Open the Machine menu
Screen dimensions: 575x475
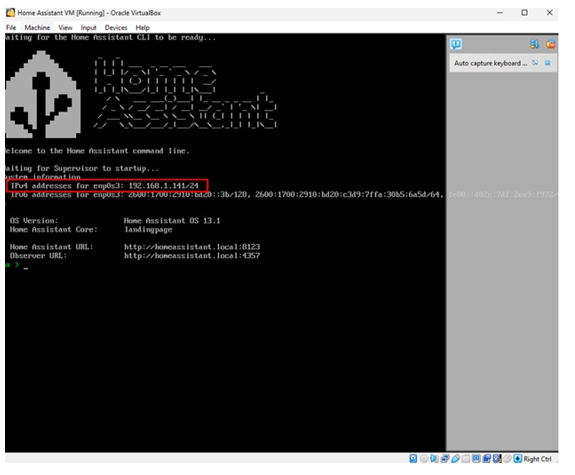click(37, 28)
